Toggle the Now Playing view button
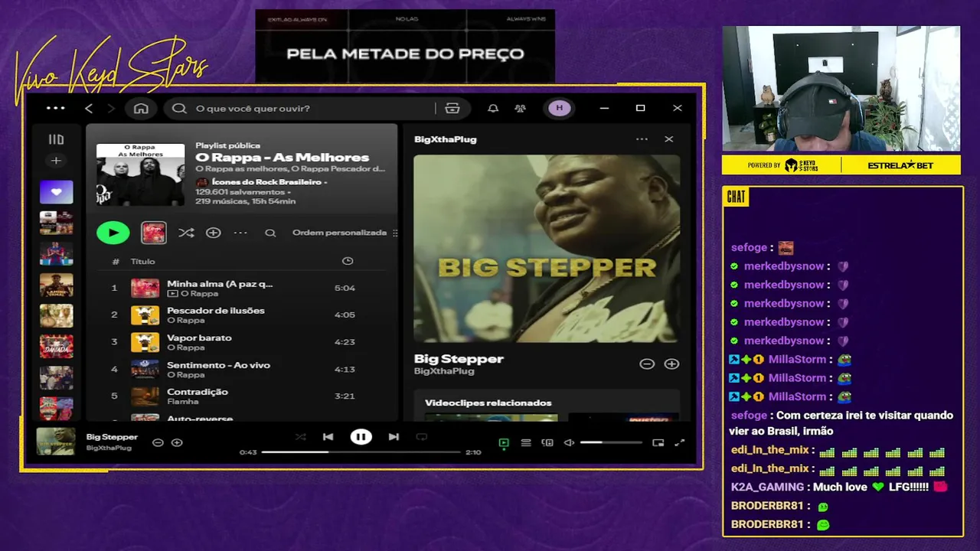The height and width of the screenshot is (551, 980). coord(504,443)
